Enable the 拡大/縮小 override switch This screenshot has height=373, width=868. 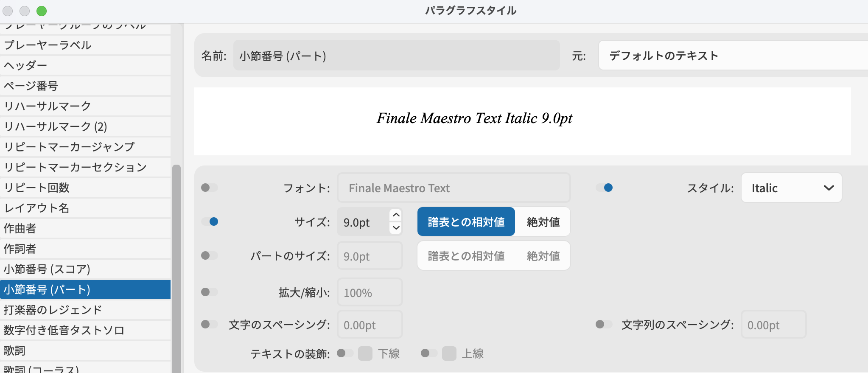[209, 292]
